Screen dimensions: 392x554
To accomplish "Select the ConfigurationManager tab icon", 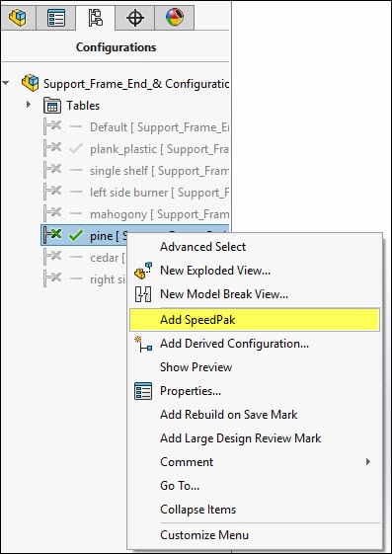I will [x=96, y=18].
